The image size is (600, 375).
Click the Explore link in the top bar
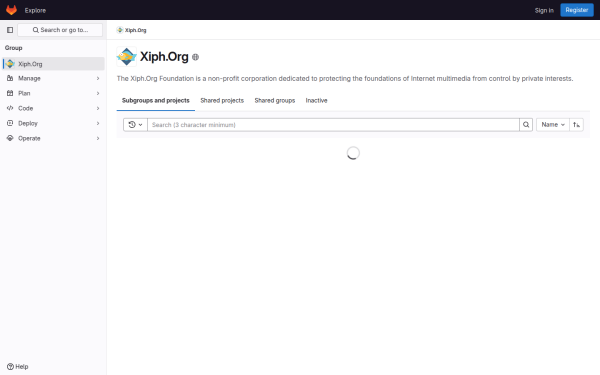(x=35, y=10)
